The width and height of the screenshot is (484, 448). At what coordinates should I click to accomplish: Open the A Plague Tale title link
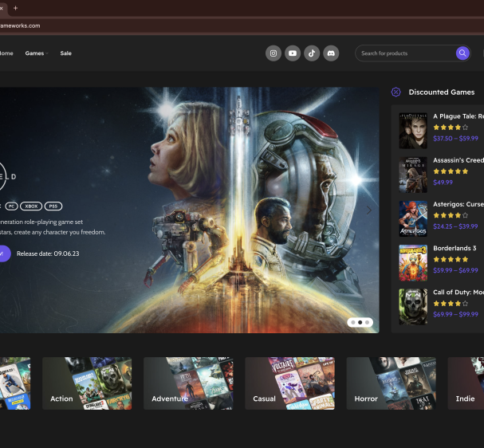pos(458,116)
